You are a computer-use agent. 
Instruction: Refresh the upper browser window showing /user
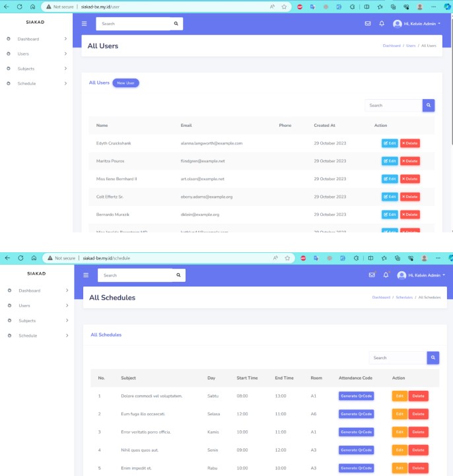click(19, 7)
